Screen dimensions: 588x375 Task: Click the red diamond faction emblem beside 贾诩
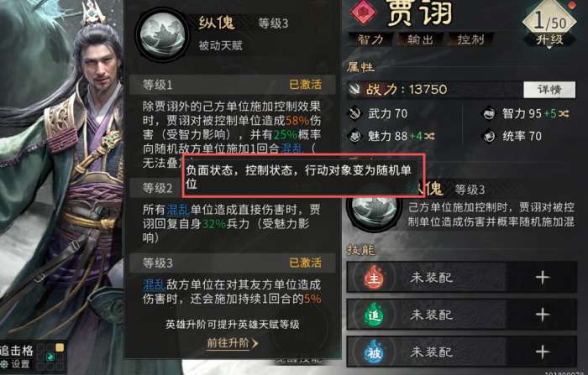[363, 12]
